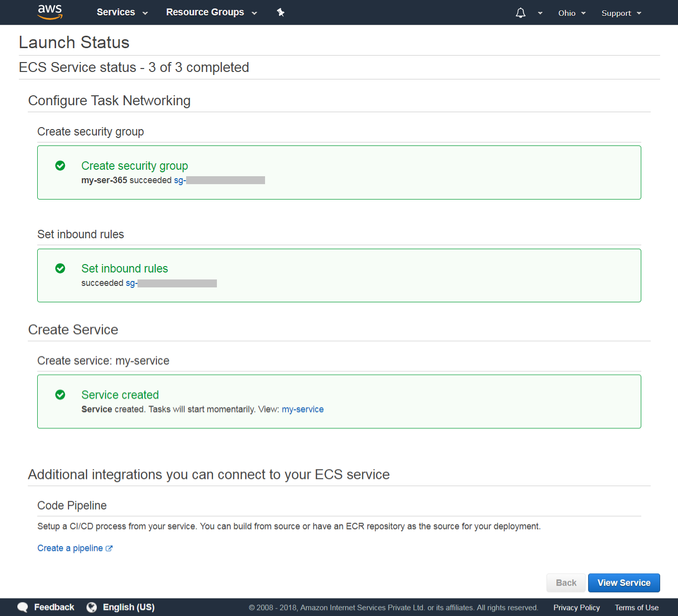Click ECS Service status 3 of 3 completed text
Screen dimensions: 678x616
point(134,67)
